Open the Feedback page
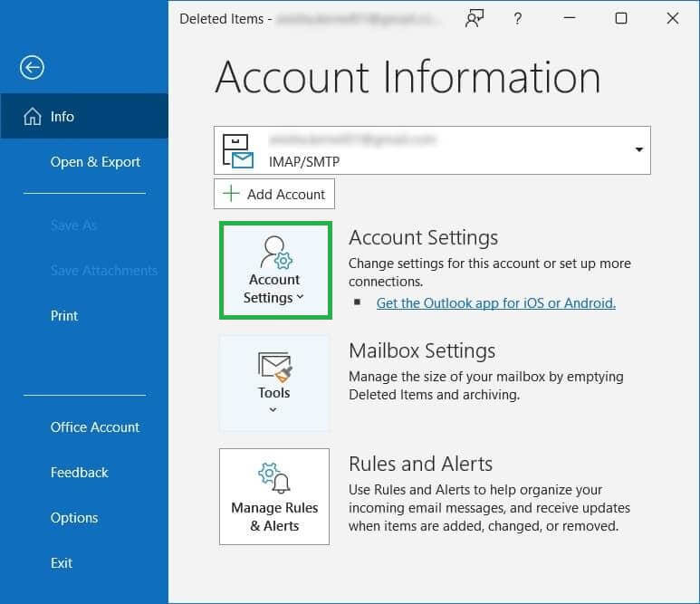The height and width of the screenshot is (604, 700). [x=79, y=473]
